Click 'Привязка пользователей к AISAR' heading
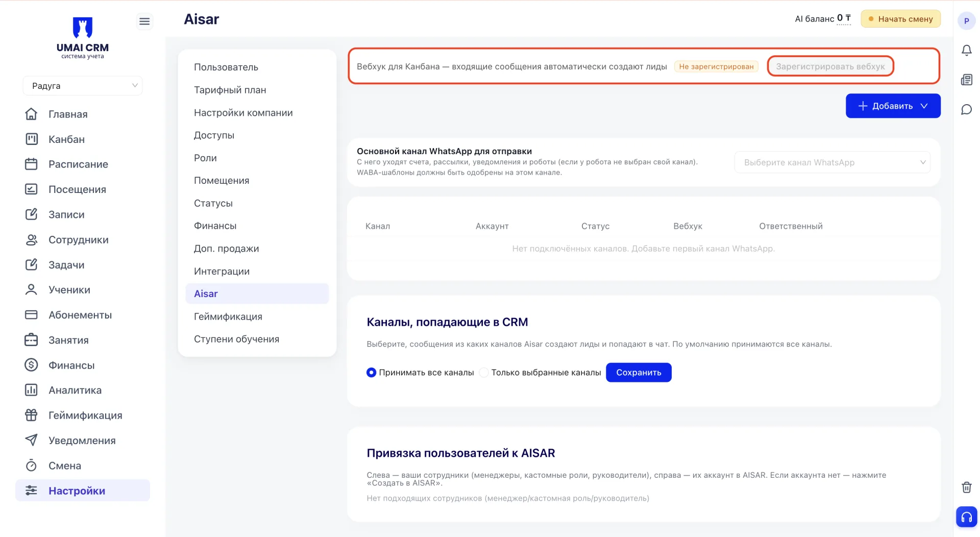 coord(460,453)
